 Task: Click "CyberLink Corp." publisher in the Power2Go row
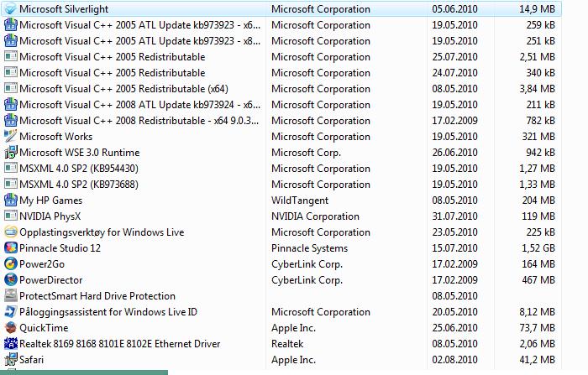pyautogui.click(x=307, y=264)
